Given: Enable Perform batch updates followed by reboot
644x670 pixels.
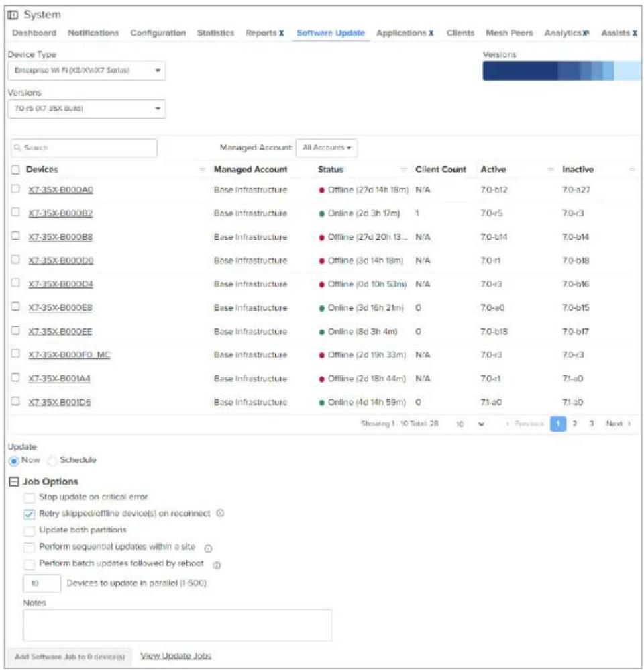Looking at the screenshot, I should click(29, 564).
